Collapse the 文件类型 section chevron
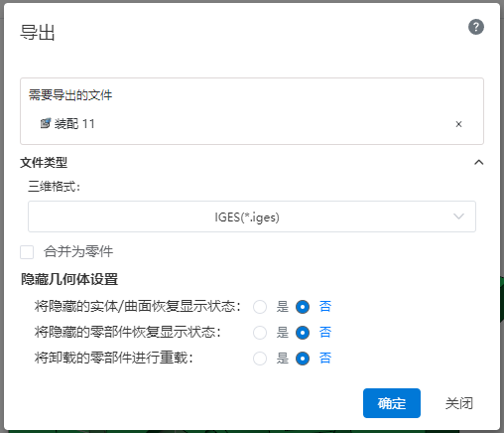Screen dimensions: 504x433 (x=479, y=162)
